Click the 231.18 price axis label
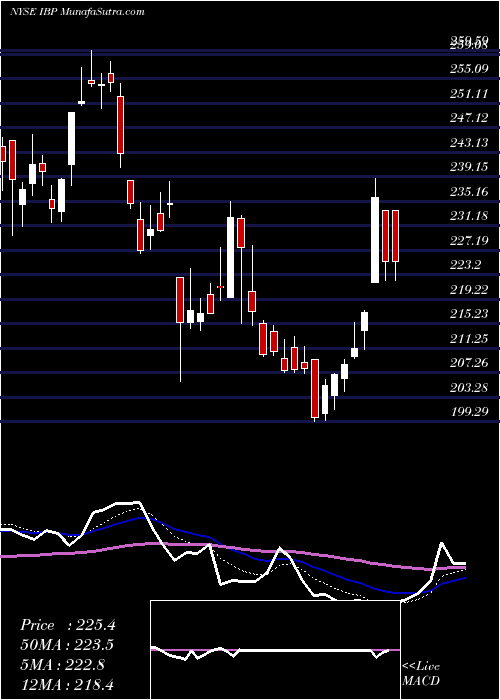Viewport: 500px width, 700px height. click(x=471, y=217)
